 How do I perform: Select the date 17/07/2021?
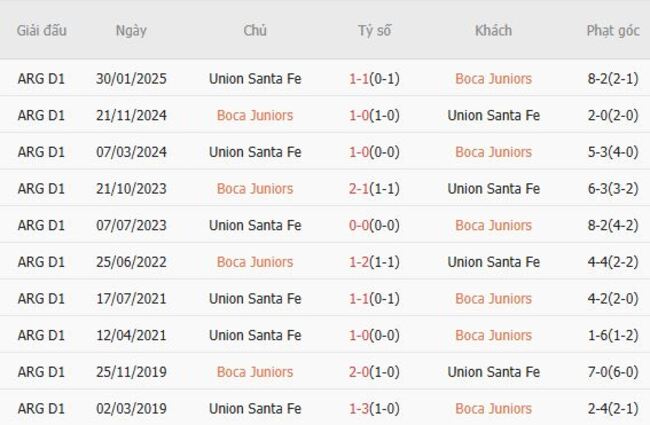tap(131, 299)
